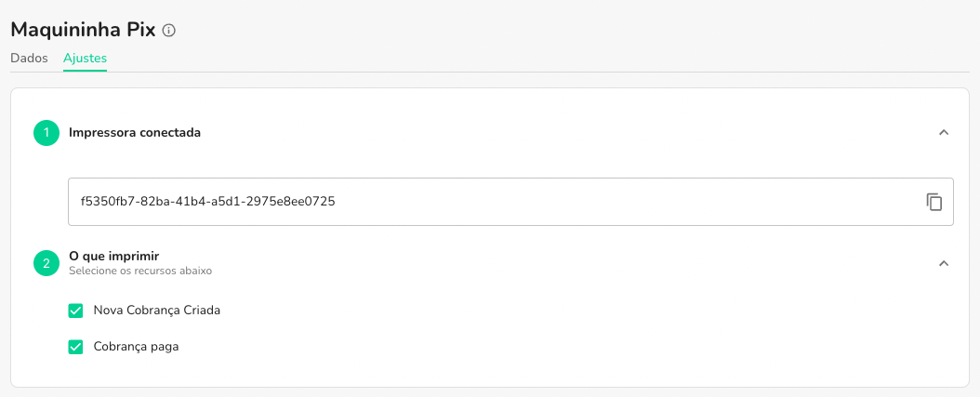Click the Cobrança paga label text
The image size is (980, 397).
point(136,347)
